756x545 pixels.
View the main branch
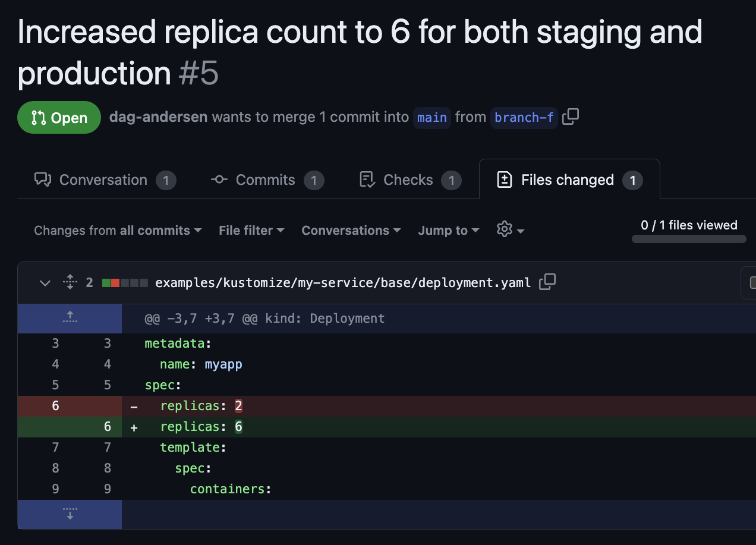pyautogui.click(x=431, y=117)
